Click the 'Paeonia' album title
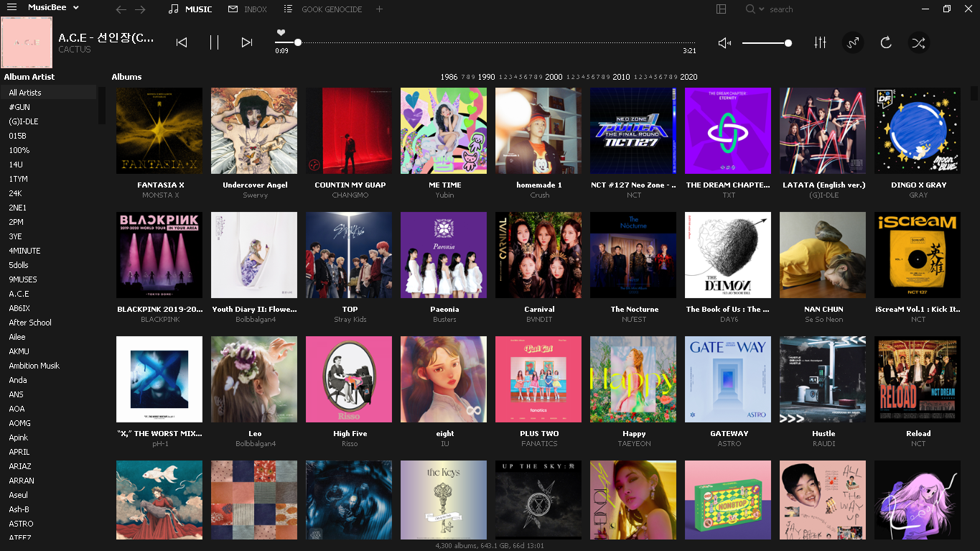The width and height of the screenshot is (980, 551). pyautogui.click(x=444, y=309)
